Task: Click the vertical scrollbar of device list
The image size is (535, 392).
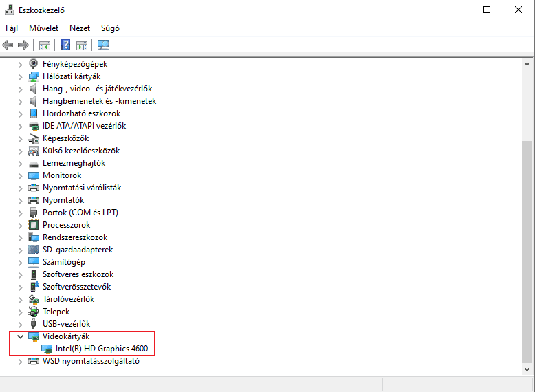Action: click(x=527, y=248)
